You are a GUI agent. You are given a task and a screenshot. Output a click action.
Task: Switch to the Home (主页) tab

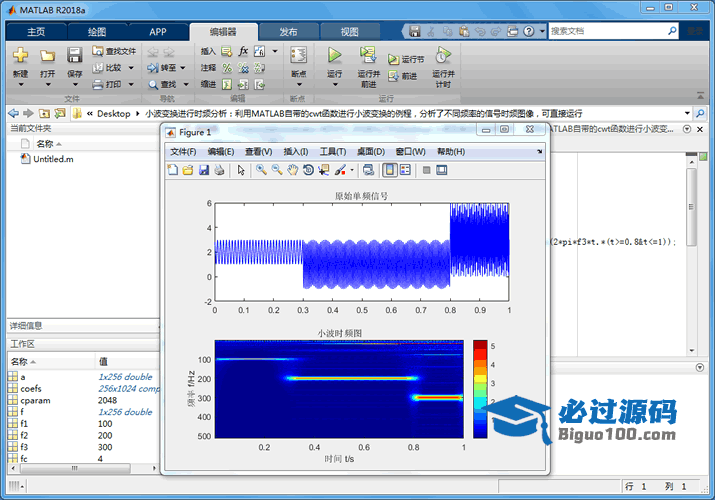click(x=36, y=32)
